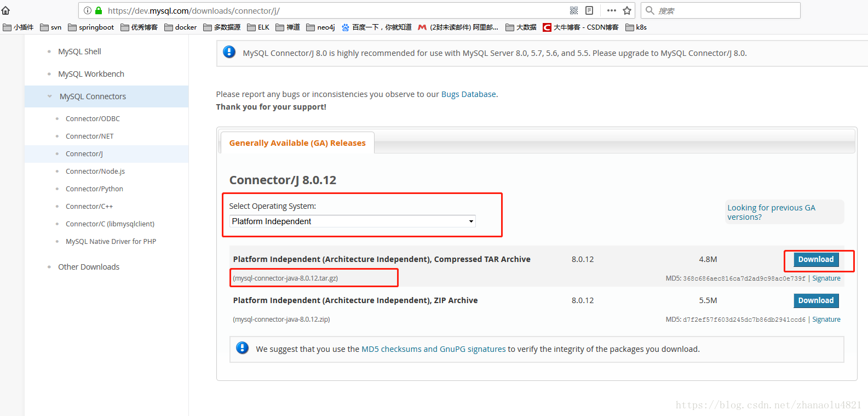The image size is (868, 416).
Task: Open page actions three-dot menu
Action: [x=612, y=10]
